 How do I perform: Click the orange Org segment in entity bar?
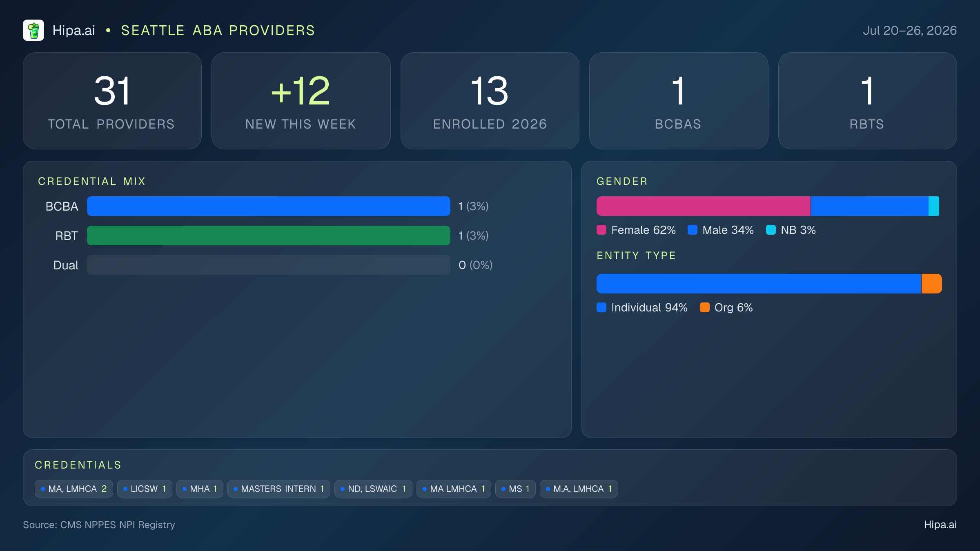pyautogui.click(x=932, y=284)
